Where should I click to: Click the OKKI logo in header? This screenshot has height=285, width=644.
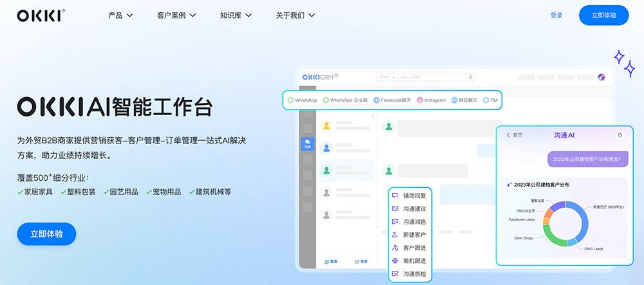pos(41,15)
